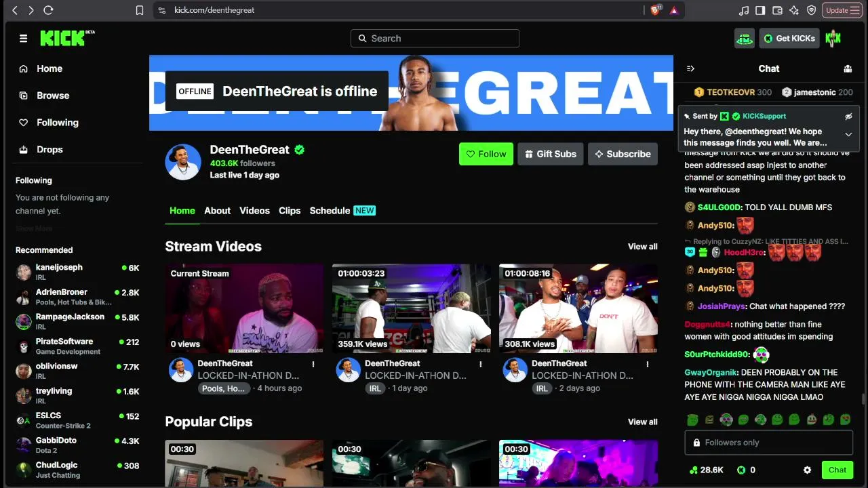Expand the Show More link under Following
The height and width of the screenshot is (488, 868).
[x=34, y=228]
